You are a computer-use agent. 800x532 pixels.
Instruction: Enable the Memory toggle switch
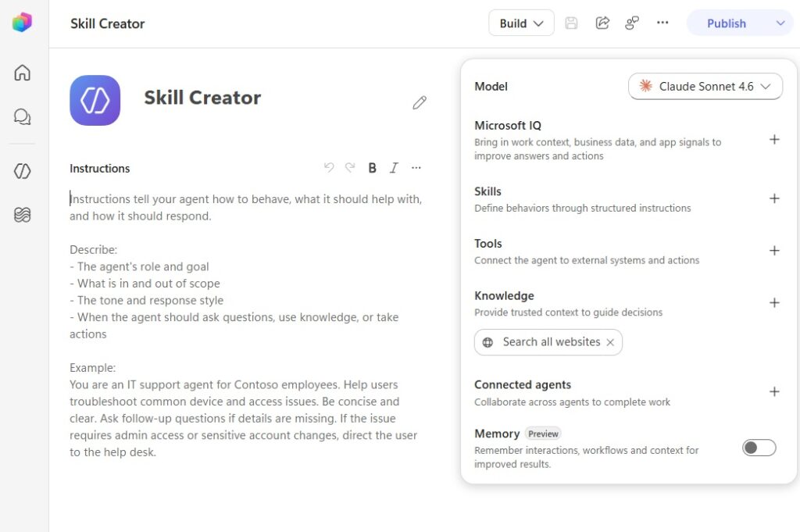coord(759,448)
